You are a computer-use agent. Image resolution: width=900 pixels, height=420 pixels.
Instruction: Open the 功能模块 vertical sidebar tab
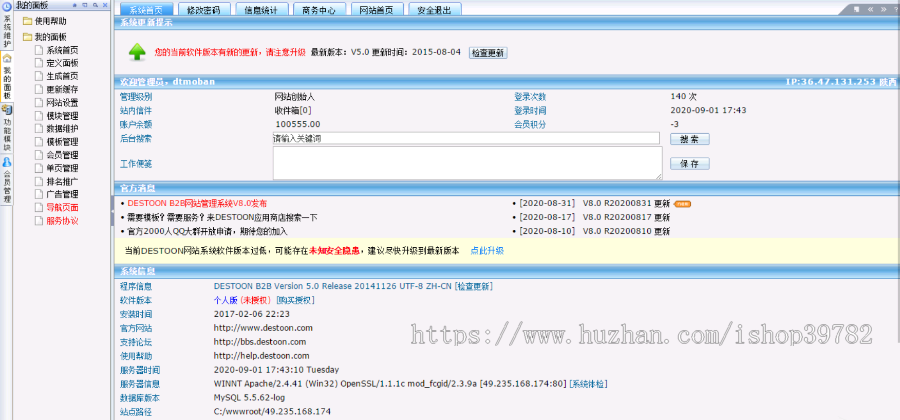(7, 128)
